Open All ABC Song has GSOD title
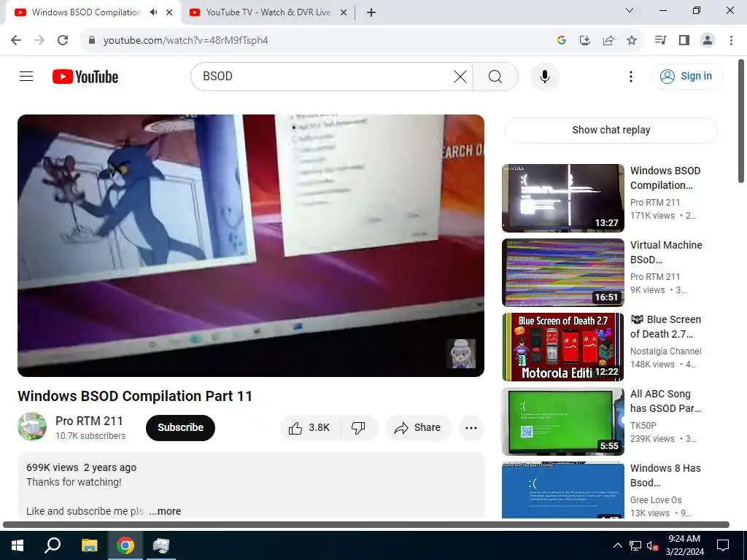Viewport: 747px width, 560px height. [666, 401]
